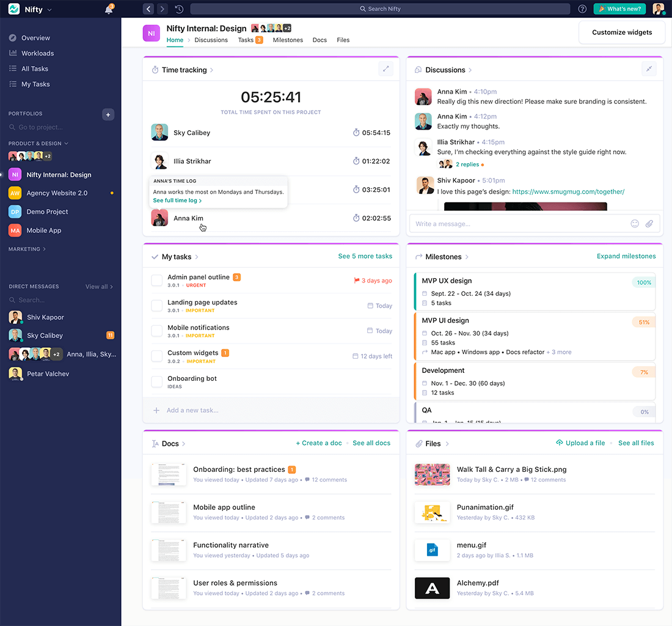The width and height of the screenshot is (672, 626).
Task: Open the emoji picker in message box
Action: 635,223
